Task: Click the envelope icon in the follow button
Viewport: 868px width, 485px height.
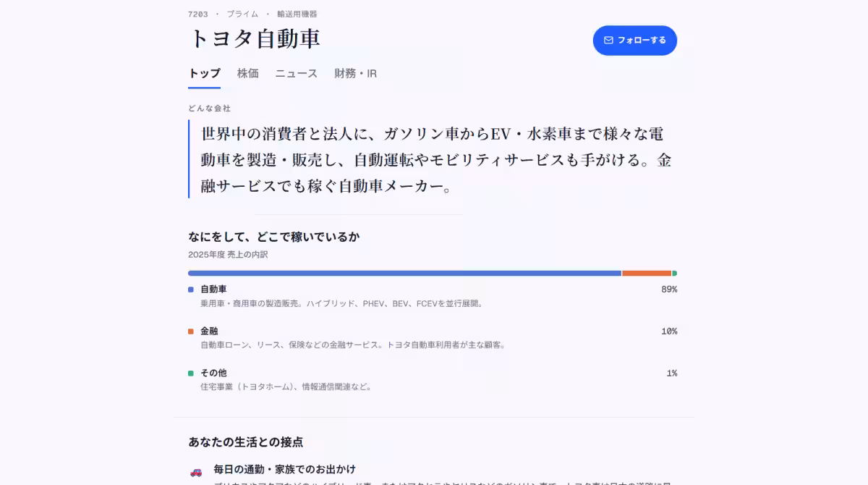Action: tap(608, 41)
